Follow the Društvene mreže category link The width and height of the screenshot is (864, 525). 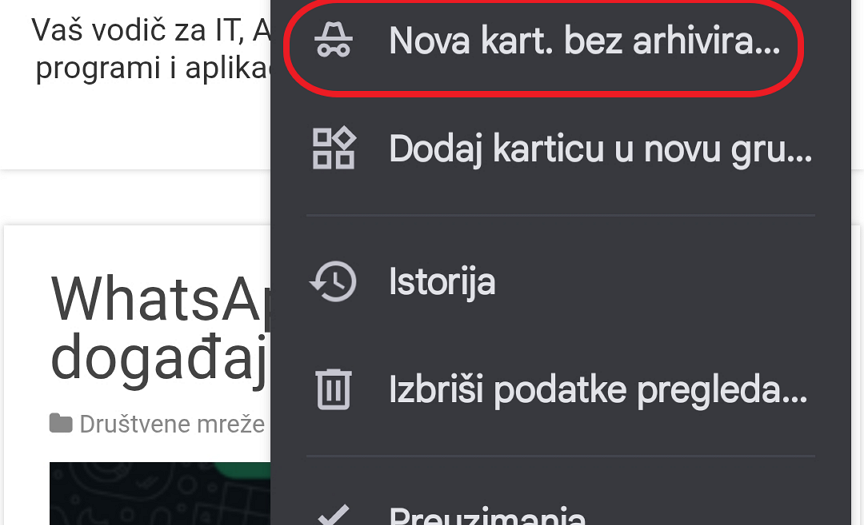click(172, 424)
